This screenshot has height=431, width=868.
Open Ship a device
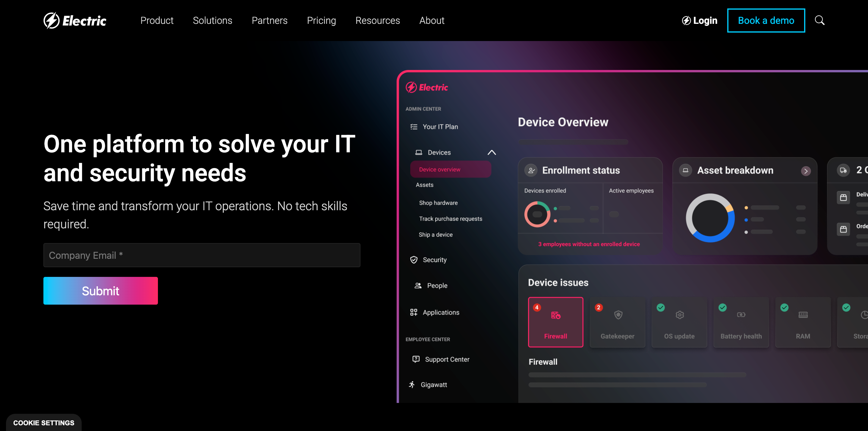tap(435, 234)
